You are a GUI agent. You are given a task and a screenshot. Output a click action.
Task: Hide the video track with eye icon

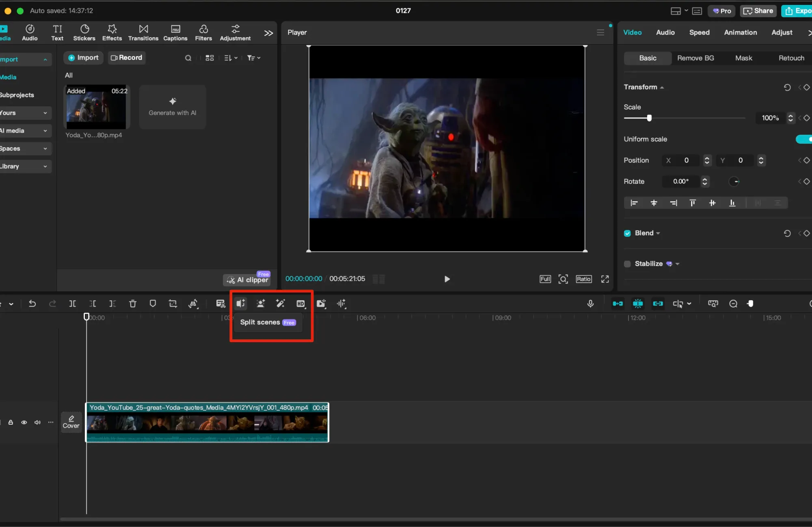click(24, 422)
